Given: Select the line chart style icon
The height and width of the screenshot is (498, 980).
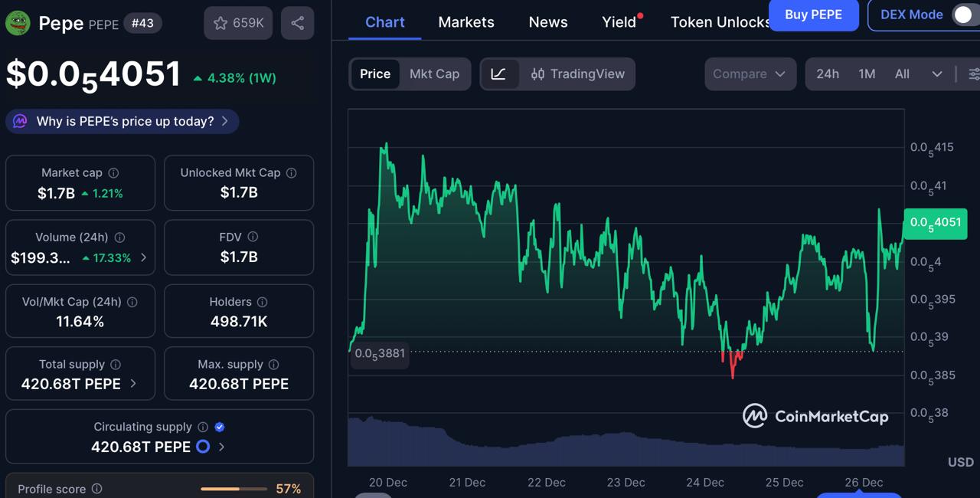Looking at the screenshot, I should point(499,74).
